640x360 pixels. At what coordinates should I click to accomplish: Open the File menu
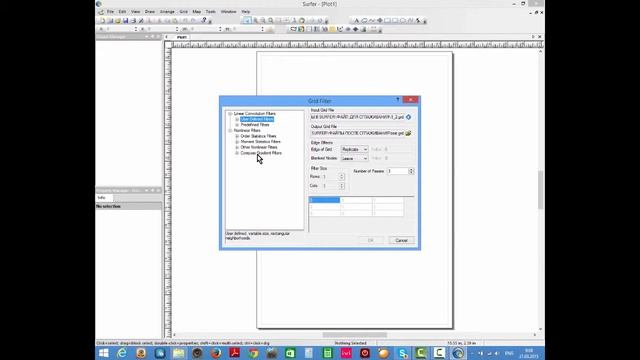point(110,12)
